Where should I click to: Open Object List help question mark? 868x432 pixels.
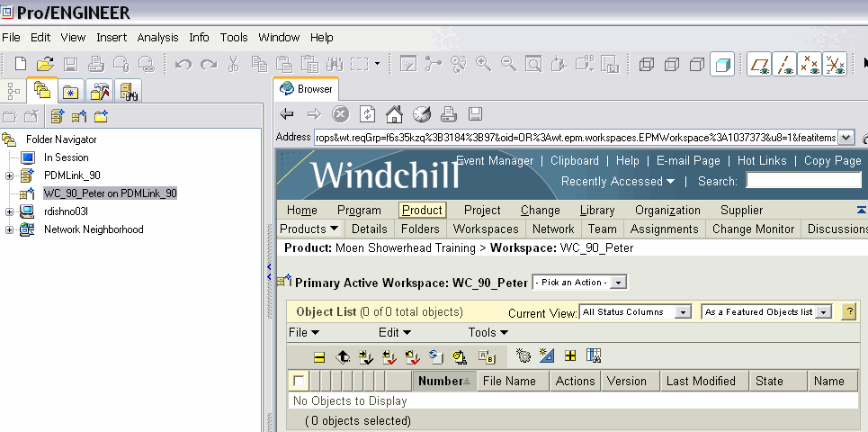point(848,311)
